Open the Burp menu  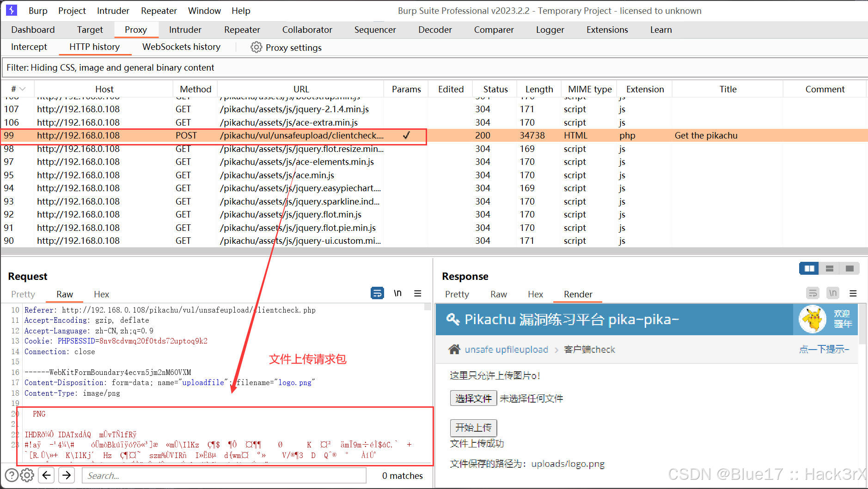click(38, 11)
